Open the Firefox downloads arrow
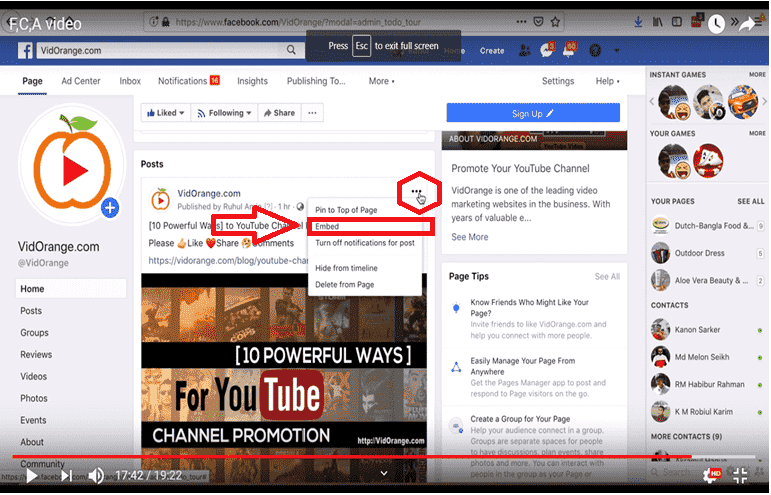 [638, 22]
